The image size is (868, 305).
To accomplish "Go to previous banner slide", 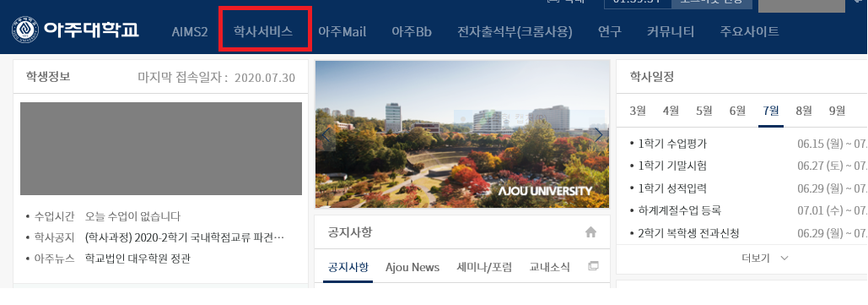I will [x=326, y=134].
